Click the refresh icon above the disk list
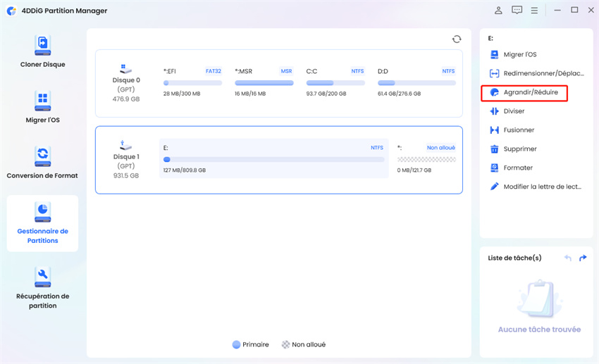The width and height of the screenshot is (599, 364). click(x=457, y=39)
